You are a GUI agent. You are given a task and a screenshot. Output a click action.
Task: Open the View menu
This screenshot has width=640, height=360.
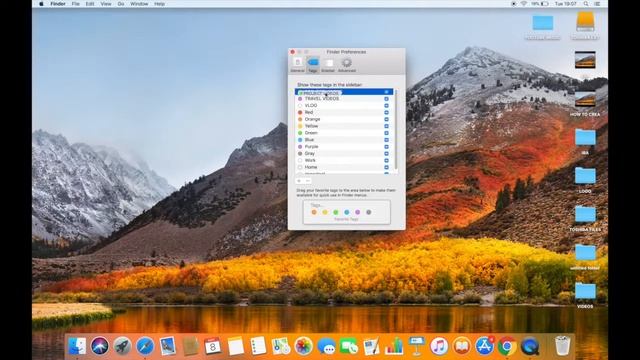point(106,4)
